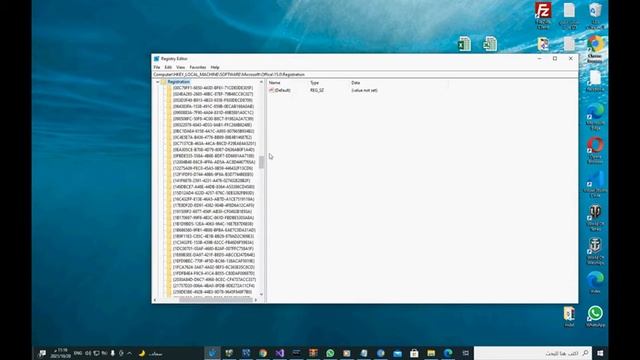
Task: Click the Windows Start button
Action: coord(600,353)
